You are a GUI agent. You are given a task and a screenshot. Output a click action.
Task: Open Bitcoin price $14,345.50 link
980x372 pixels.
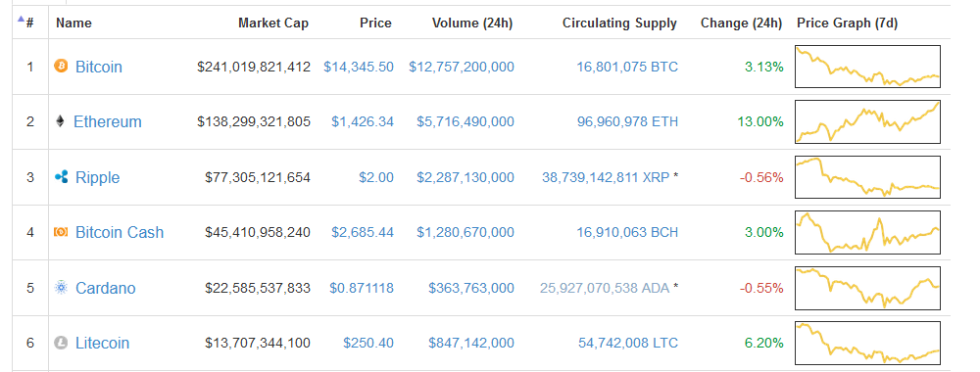click(359, 67)
